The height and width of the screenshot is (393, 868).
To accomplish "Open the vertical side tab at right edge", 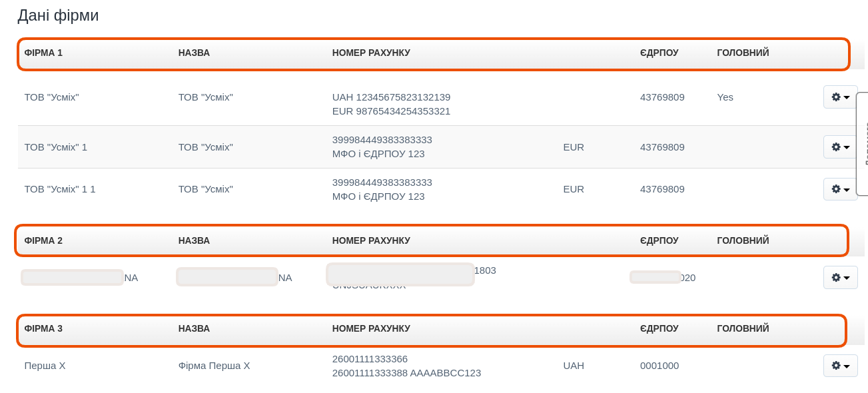I will point(863,144).
